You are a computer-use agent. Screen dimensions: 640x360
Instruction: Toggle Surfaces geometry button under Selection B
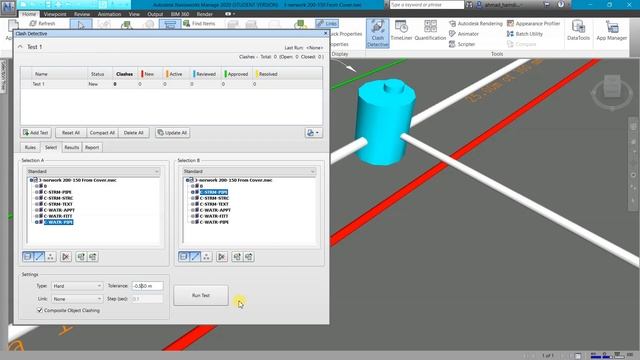184,257
